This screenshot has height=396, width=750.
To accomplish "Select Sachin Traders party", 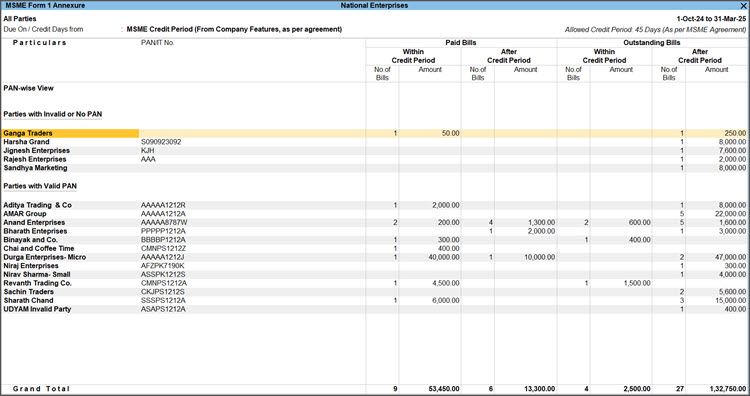I will [x=29, y=292].
